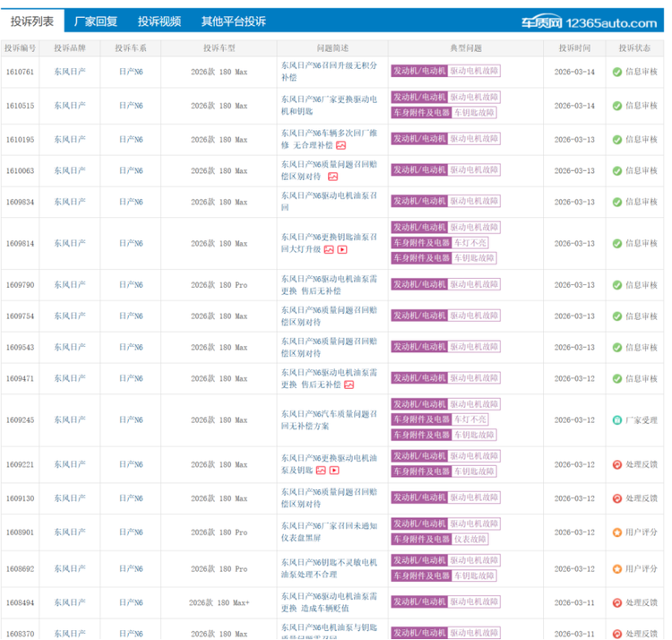This screenshot has height=640, width=672.
Task: Click 车灯不亮 tag in row 1609245
Action: [x=470, y=419]
